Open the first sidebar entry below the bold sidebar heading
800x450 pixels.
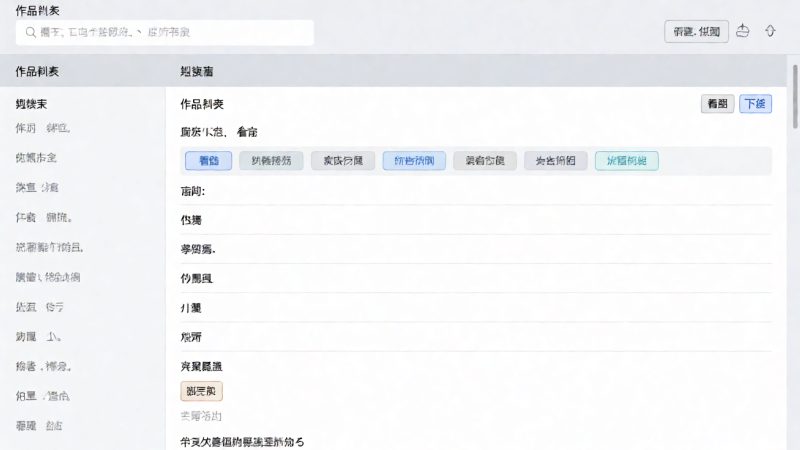point(43,128)
